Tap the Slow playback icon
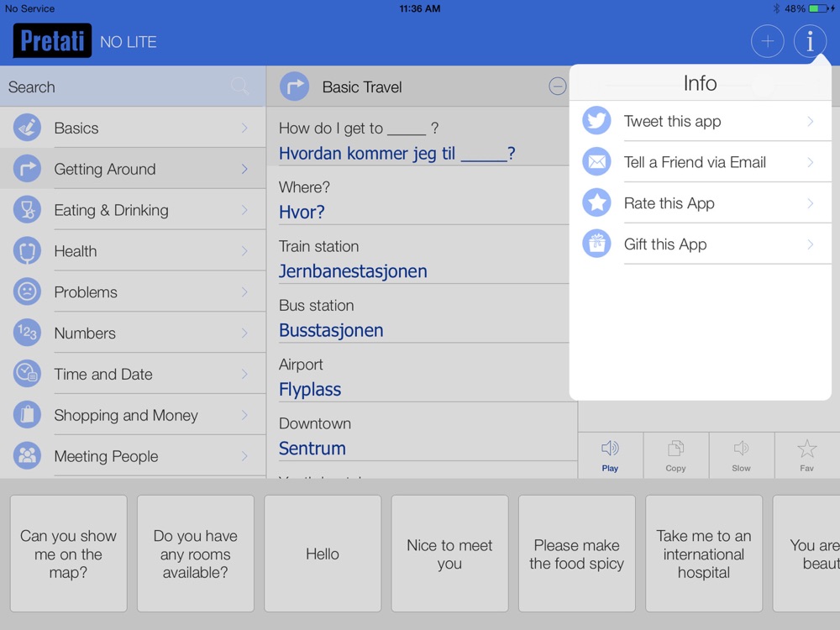Viewport: 840px width, 630px height. pos(741,449)
